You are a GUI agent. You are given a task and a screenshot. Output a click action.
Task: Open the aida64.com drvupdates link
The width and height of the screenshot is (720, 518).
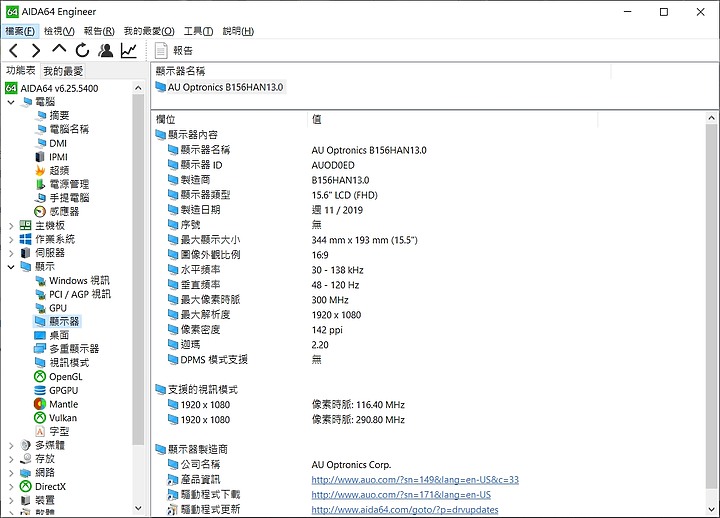(x=405, y=510)
